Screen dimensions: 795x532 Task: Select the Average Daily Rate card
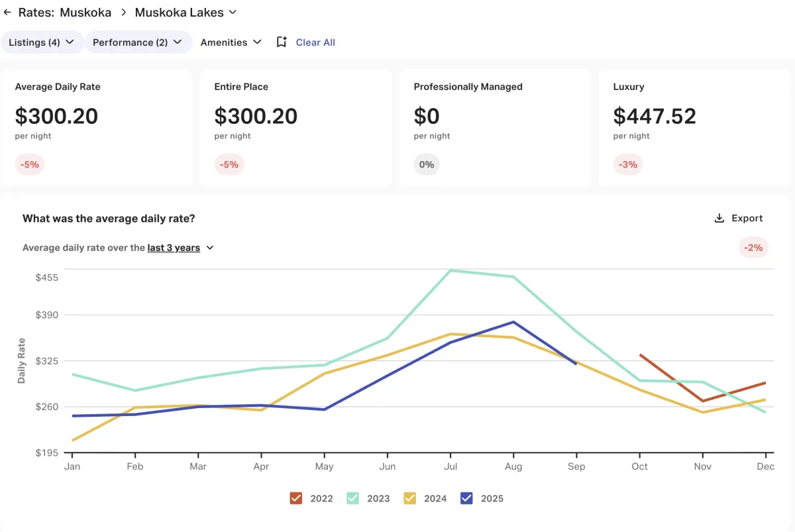[97, 129]
